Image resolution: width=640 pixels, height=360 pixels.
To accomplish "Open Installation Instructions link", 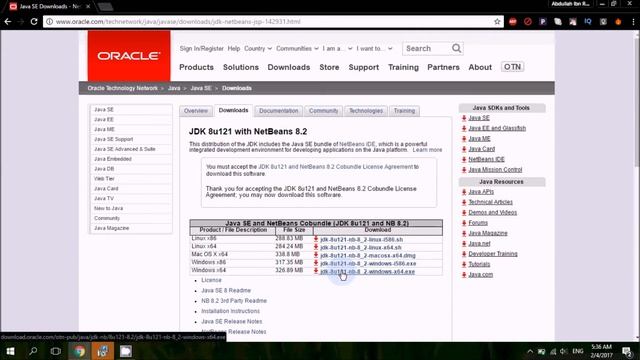I will (231, 311).
